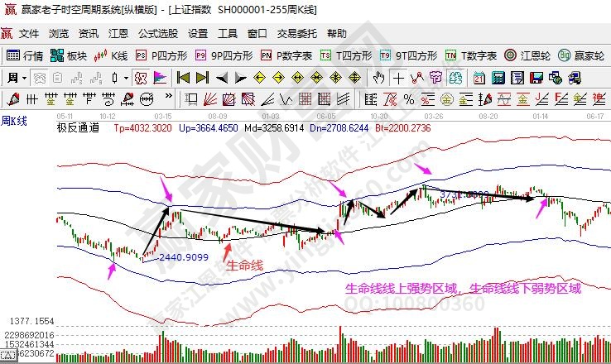Open the calendar date icon
611x364 pixels.
pos(479,78)
